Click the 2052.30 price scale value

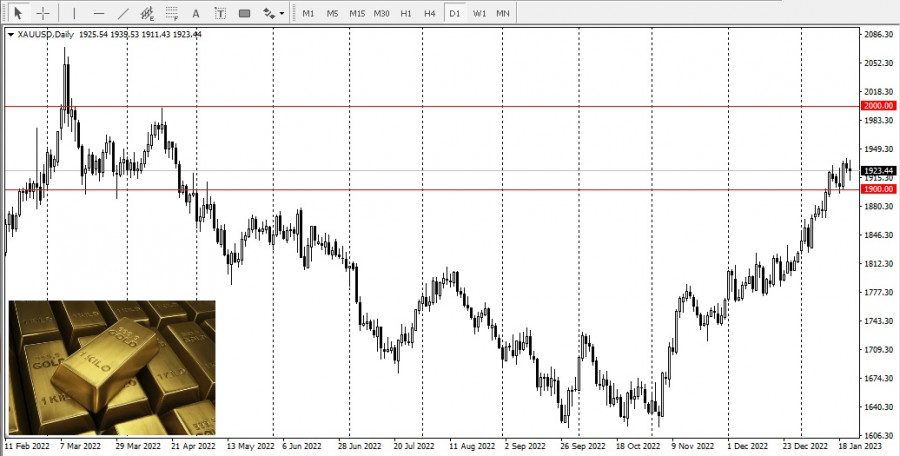878,63
